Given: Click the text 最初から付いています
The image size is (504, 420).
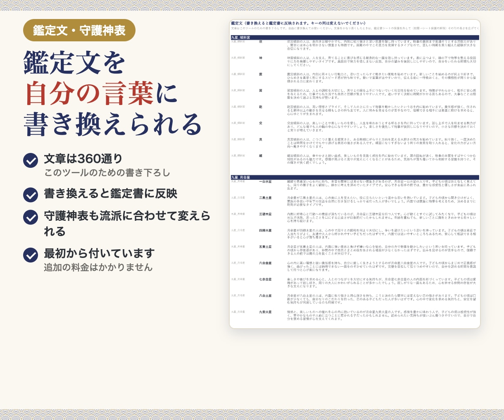Looking at the screenshot, I should click(99, 253).
